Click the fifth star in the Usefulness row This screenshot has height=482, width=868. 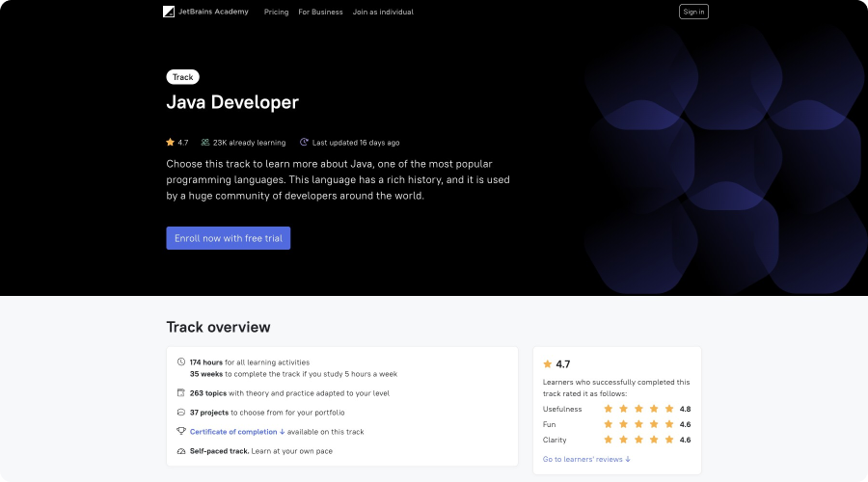coord(669,409)
